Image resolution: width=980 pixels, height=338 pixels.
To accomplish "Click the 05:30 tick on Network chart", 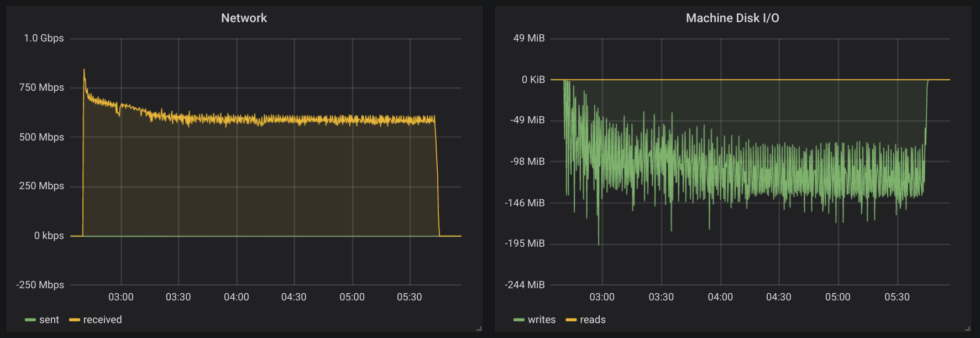I will point(410,297).
